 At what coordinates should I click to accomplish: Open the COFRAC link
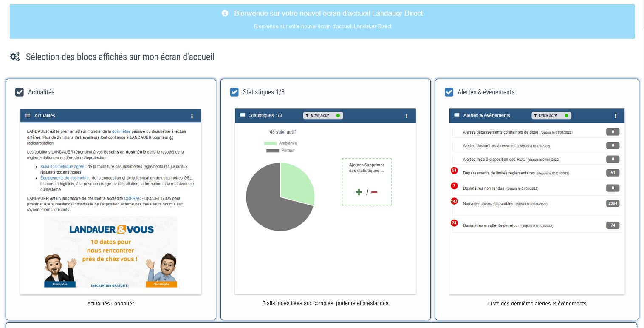[x=132, y=198]
